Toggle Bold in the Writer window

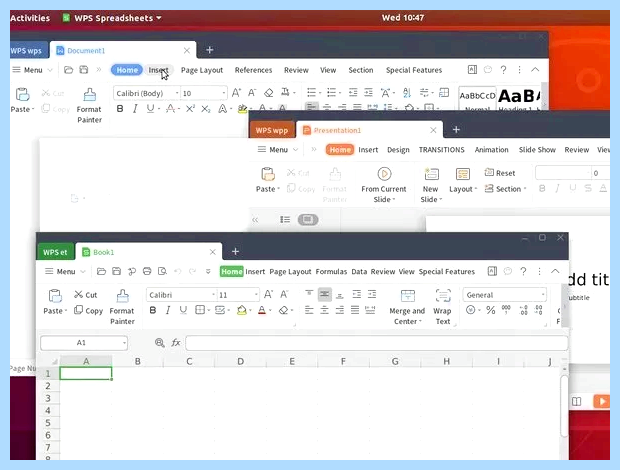pyautogui.click(x=120, y=109)
